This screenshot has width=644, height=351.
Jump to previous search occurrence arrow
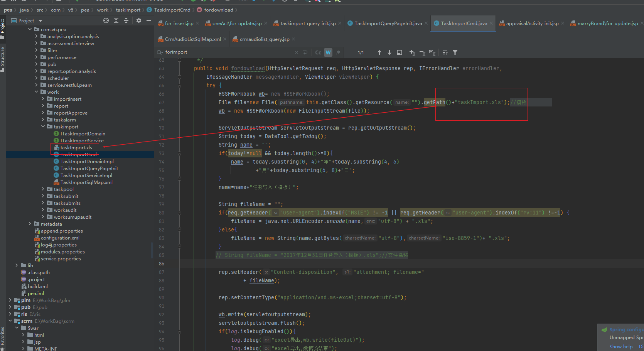coord(379,52)
